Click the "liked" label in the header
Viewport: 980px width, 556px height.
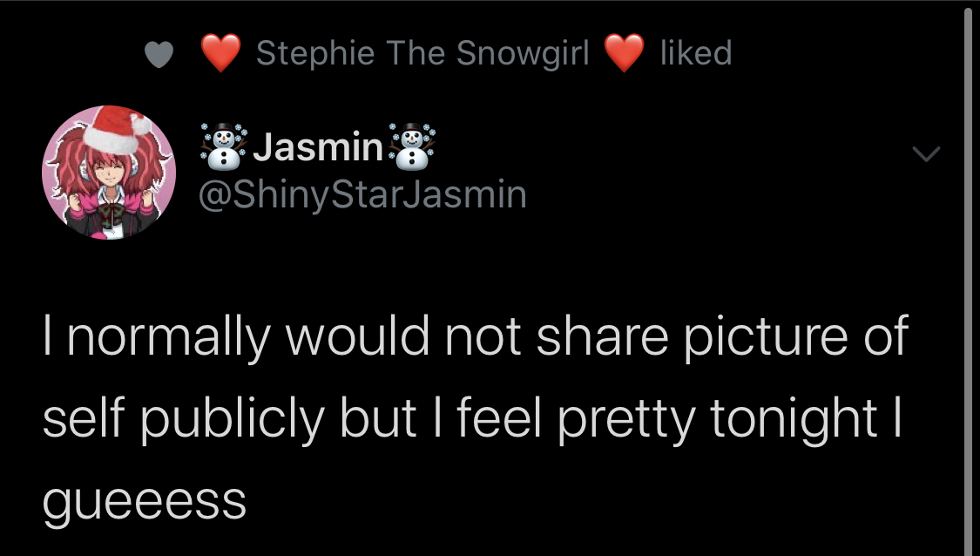coord(696,54)
